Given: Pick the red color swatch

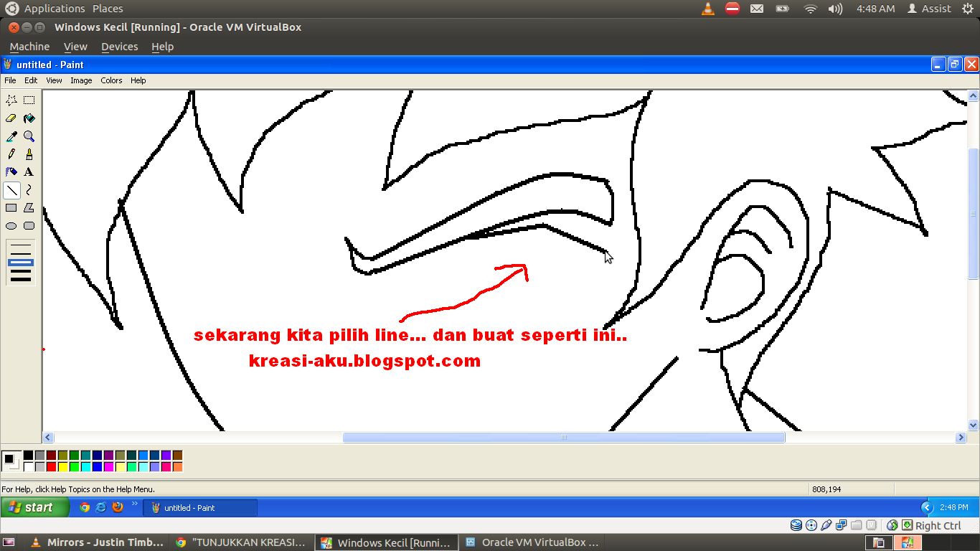Looking at the screenshot, I should coord(51,467).
